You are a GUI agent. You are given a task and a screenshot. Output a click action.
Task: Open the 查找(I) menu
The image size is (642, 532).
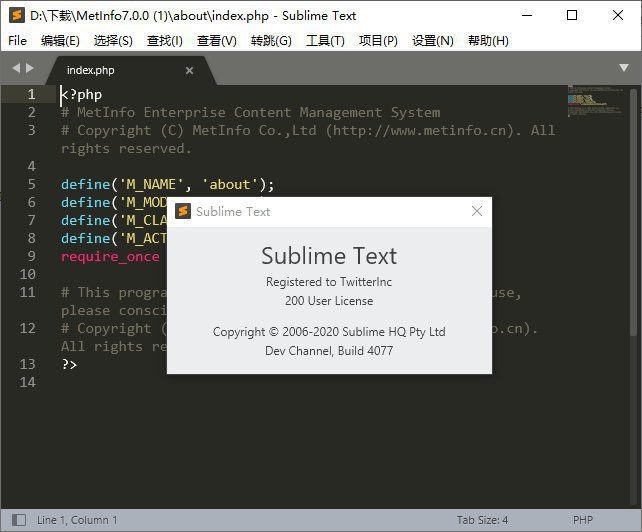click(x=165, y=40)
